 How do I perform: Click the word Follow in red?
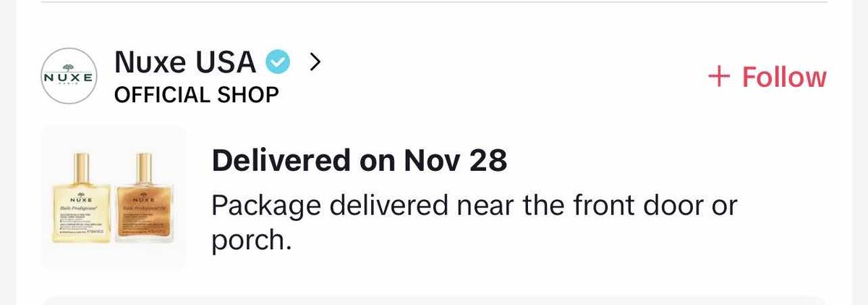(x=784, y=77)
